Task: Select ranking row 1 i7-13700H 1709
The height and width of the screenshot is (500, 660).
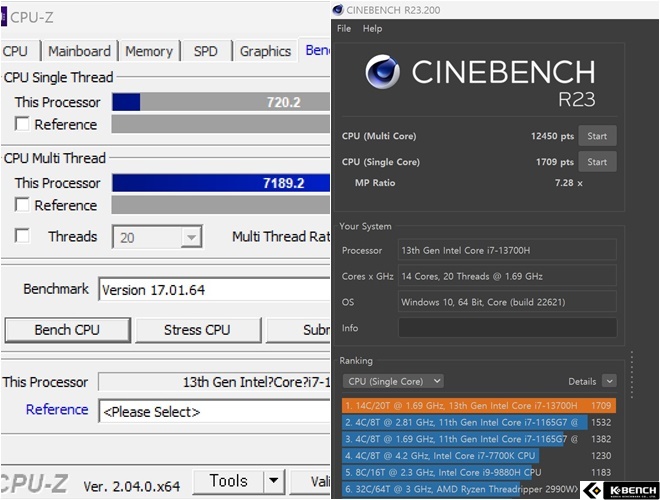Action: 479,406
